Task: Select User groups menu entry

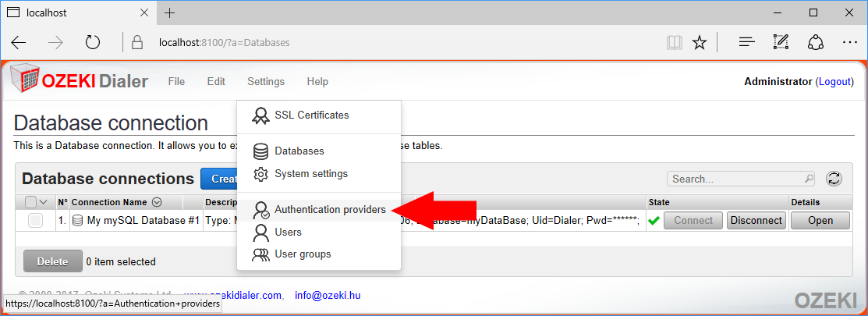Action: 303,254
